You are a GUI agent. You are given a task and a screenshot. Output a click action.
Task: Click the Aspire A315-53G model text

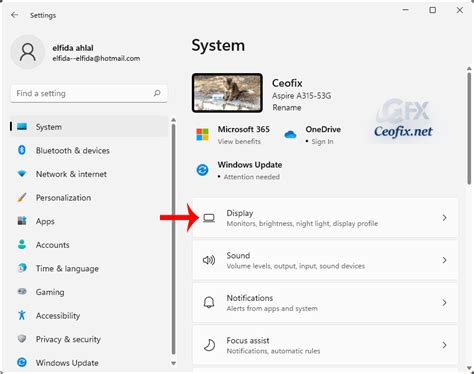302,96
